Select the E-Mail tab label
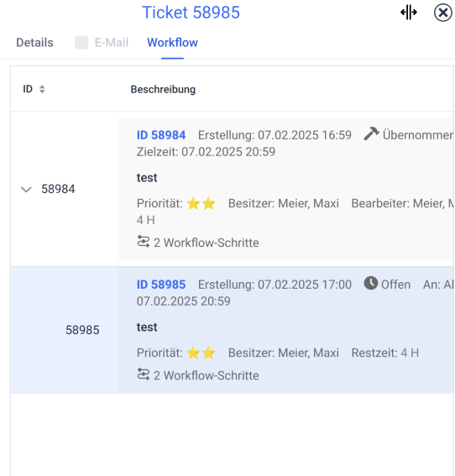 [x=112, y=43]
